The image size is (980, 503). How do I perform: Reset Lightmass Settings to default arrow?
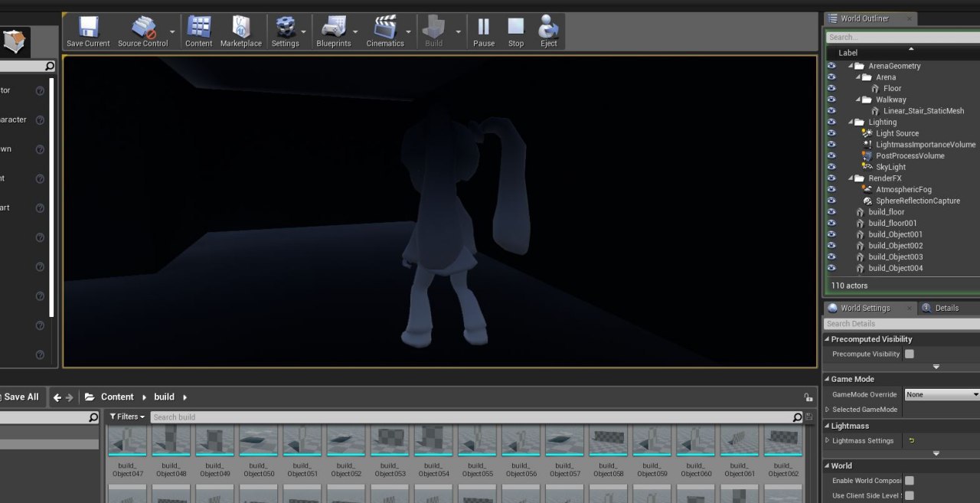[911, 440]
